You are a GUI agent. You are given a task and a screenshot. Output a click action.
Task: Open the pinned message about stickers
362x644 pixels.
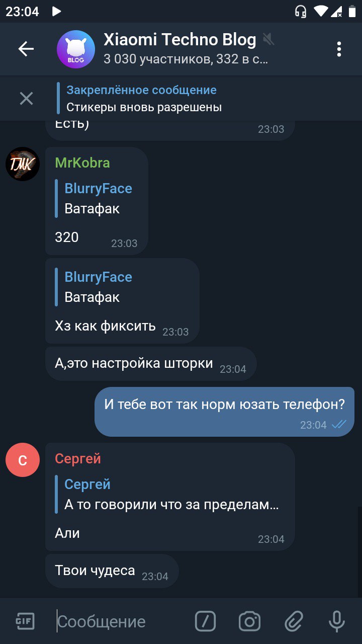pos(144,98)
